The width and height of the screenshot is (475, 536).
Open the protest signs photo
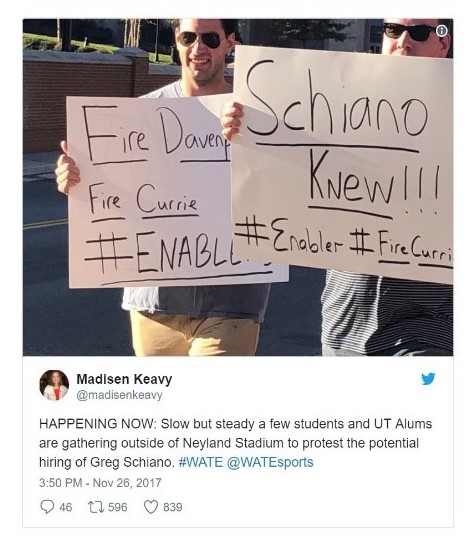coord(238,187)
